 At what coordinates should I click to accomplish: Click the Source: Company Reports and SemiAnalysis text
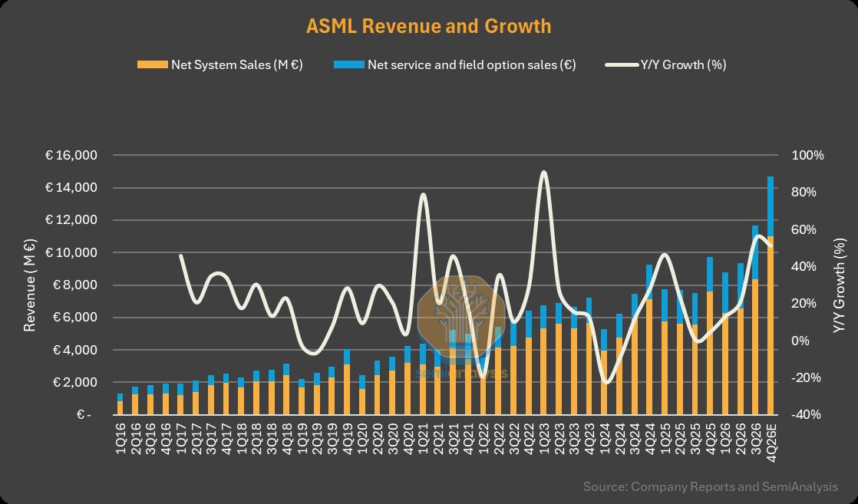pyautogui.click(x=710, y=486)
